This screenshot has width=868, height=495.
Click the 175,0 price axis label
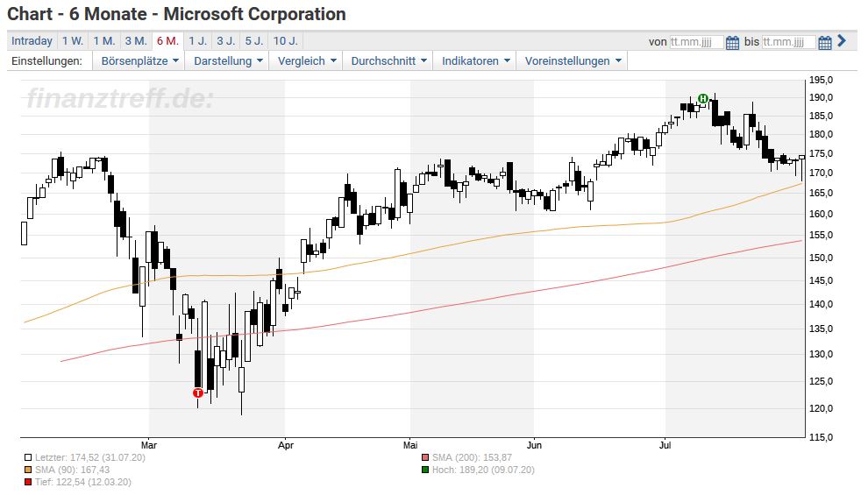tap(821, 153)
